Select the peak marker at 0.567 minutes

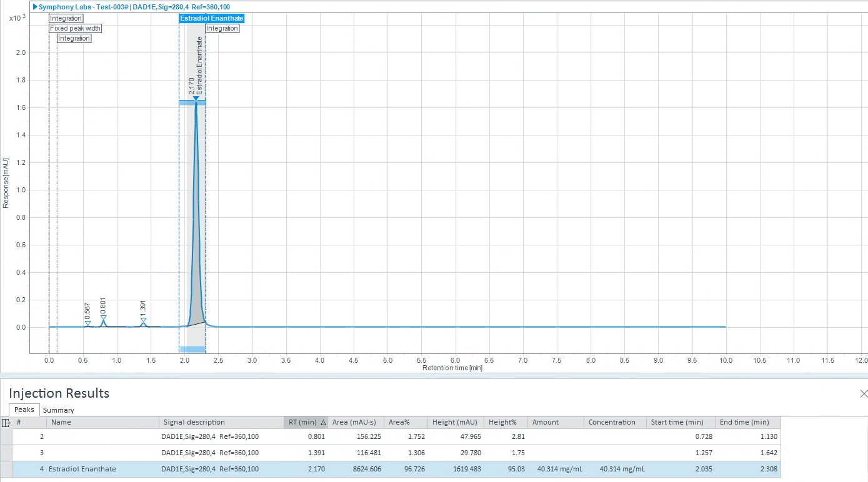pos(87,323)
